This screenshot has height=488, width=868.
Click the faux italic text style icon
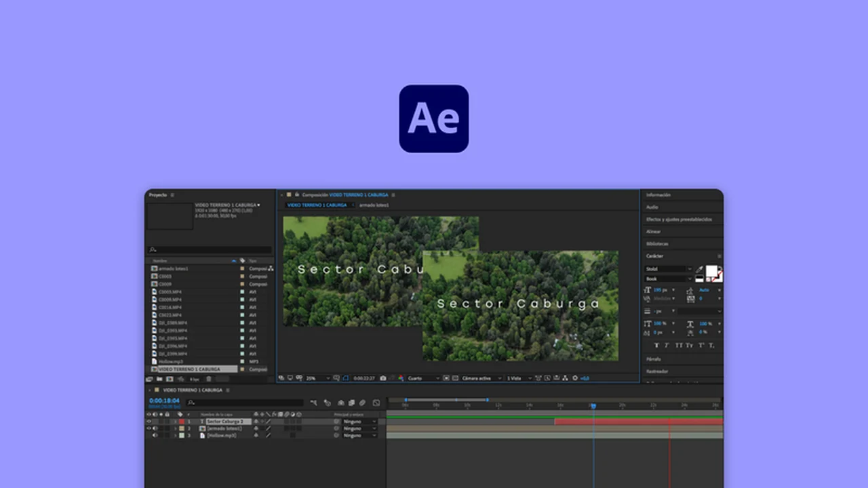tap(667, 345)
